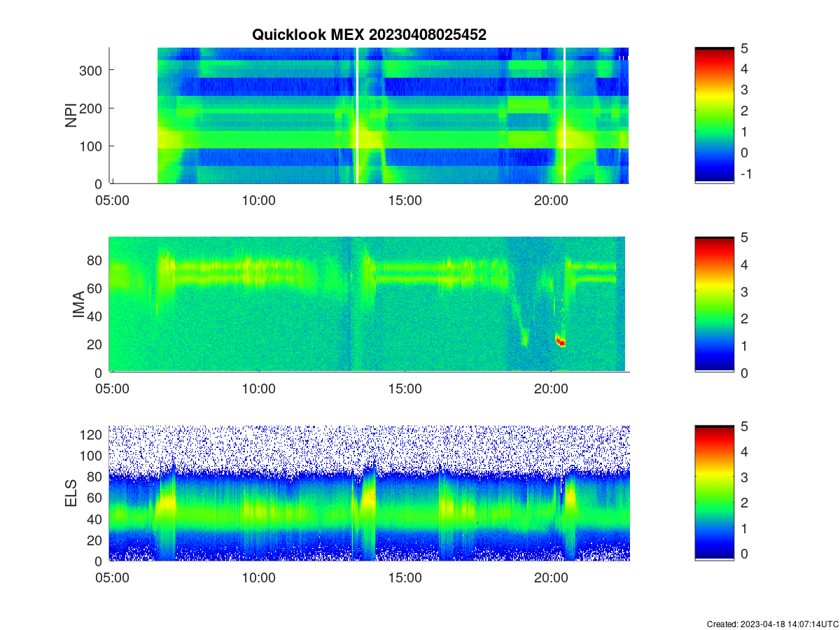Click the white data gap near 13:20 in NPI
The image size is (840, 630).
(x=357, y=115)
